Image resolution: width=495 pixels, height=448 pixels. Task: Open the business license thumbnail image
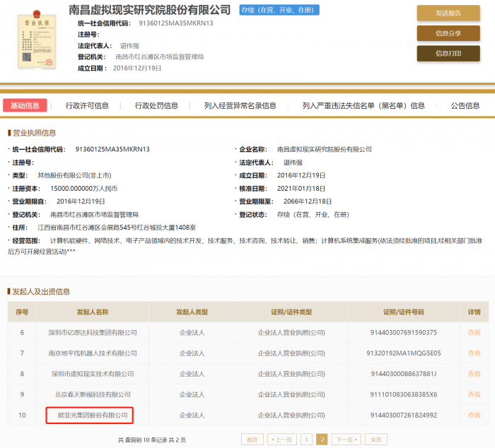[x=37, y=40]
